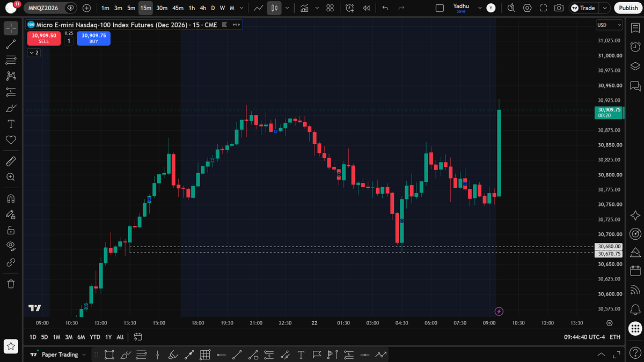Open chart settings hexagon icon

527,8
